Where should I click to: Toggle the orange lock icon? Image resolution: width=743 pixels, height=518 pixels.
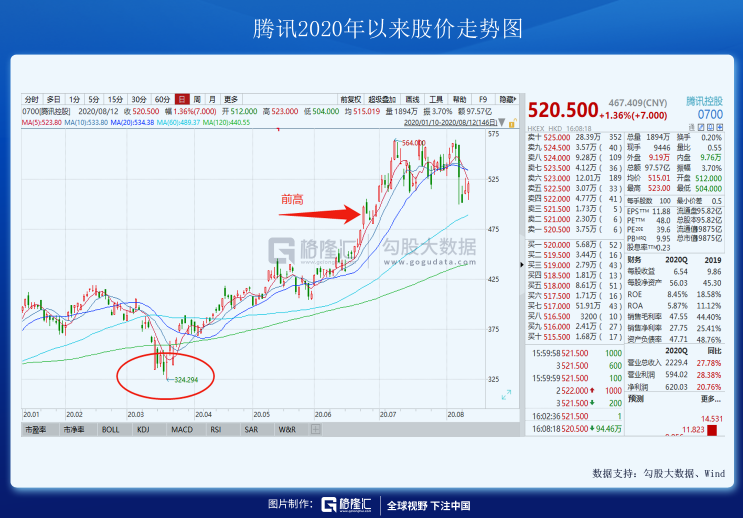(x=512, y=124)
